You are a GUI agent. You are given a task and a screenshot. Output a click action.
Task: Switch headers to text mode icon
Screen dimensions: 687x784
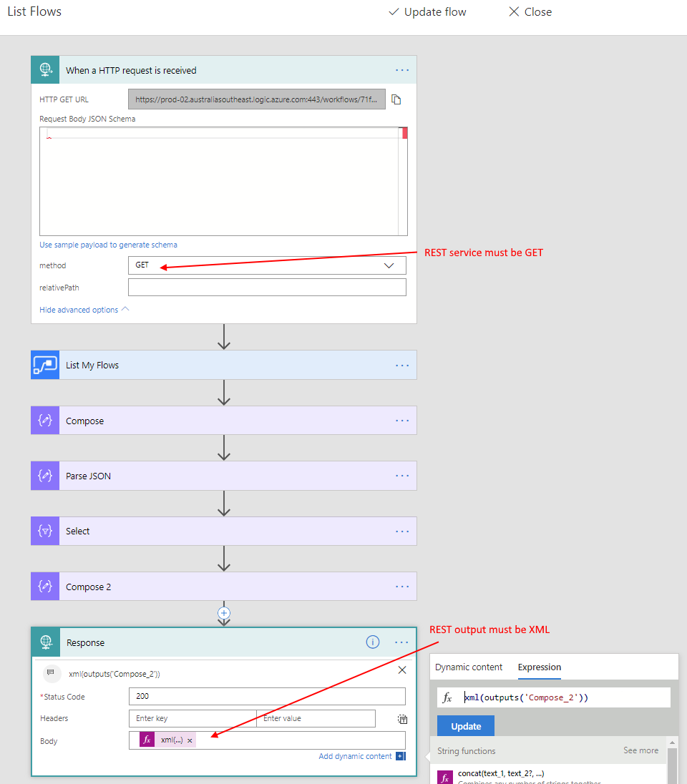click(402, 719)
